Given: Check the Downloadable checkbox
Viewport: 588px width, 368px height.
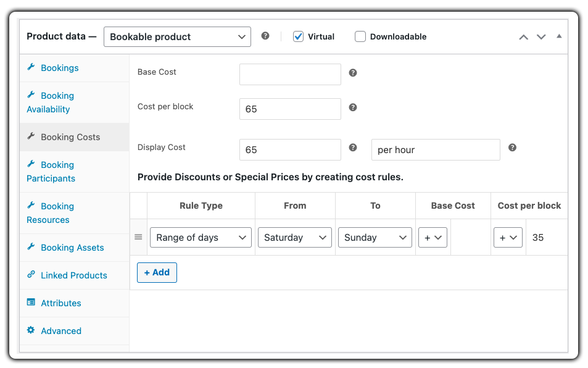Looking at the screenshot, I should [x=360, y=36].
